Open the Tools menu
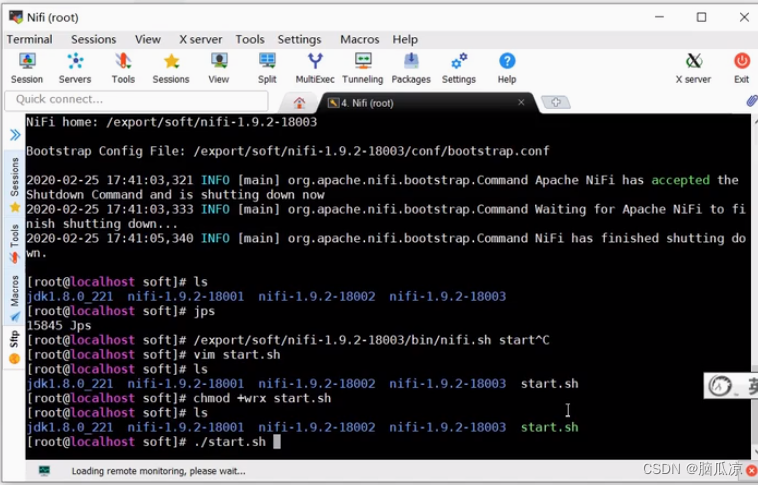Screen dimensions: 758x485 250,39
